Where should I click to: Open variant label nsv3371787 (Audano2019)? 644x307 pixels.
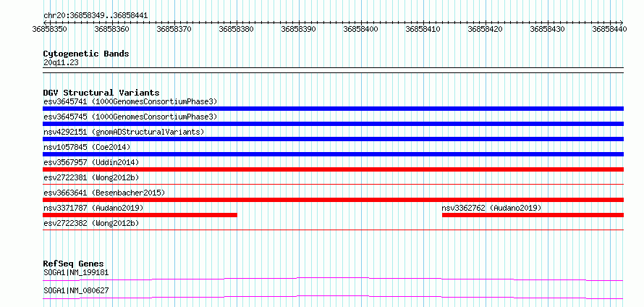[x=93, y=208]
